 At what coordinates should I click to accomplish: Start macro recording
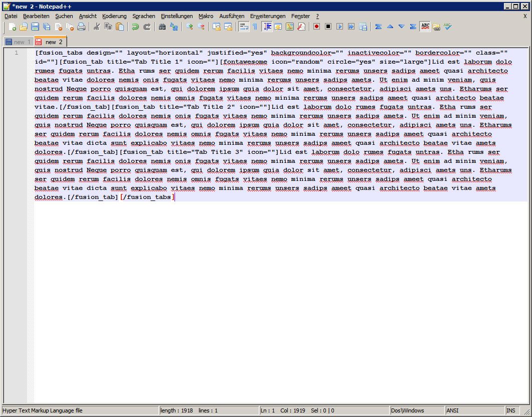(316, 27)
